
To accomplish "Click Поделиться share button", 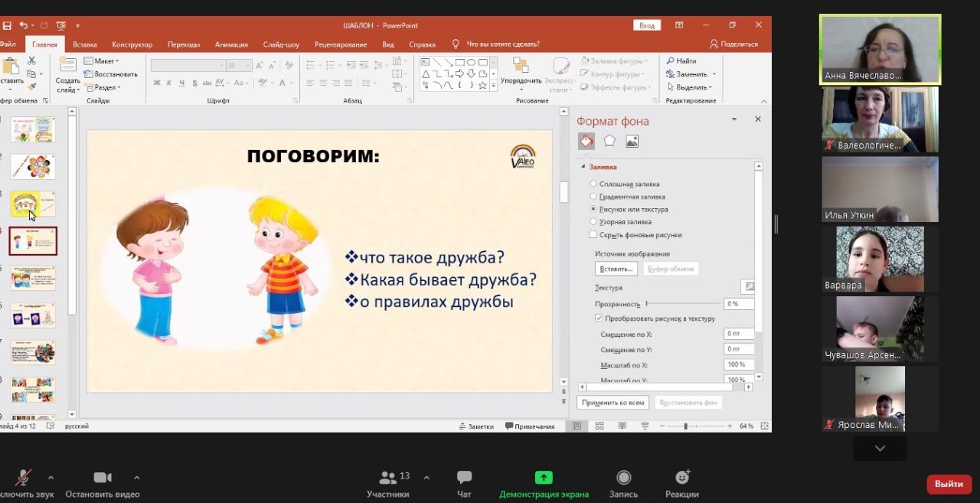I will click(x=734, y=44).
